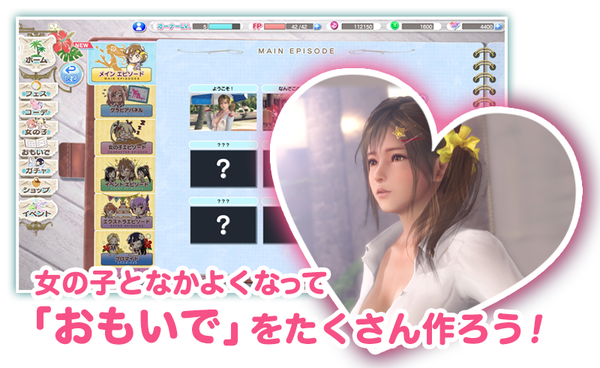This screenshot has width=600, height=368.
Task: Click the locked ??? episode in the bottom row
Action: point(223,225)
